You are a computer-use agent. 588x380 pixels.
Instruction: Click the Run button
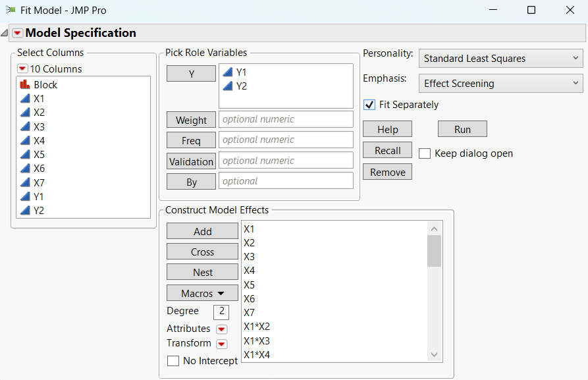tap(462, 128)
